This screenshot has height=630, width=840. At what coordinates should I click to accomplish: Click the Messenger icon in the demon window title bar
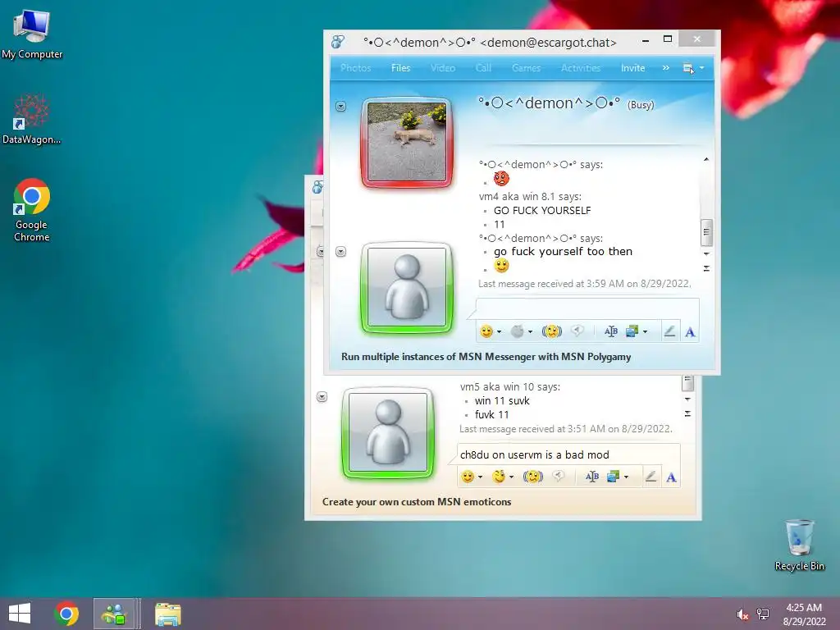coord(338,42)
